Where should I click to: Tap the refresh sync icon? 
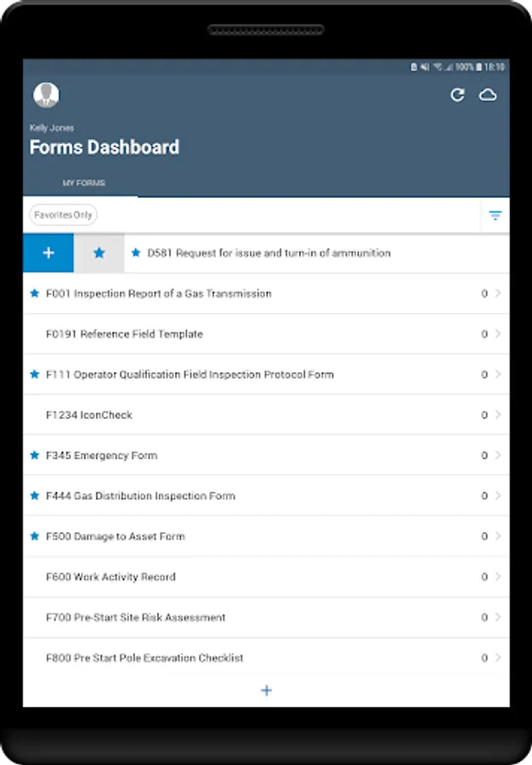457,95
